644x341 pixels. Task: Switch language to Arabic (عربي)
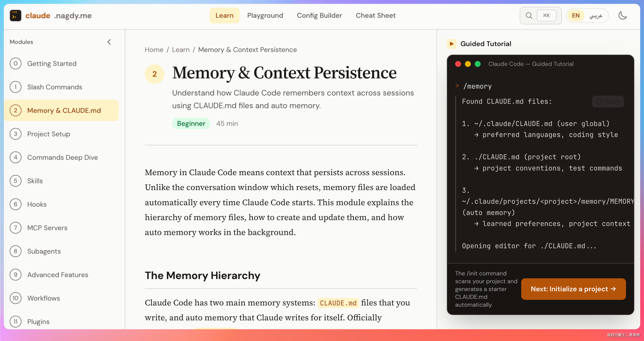point(596,15)
